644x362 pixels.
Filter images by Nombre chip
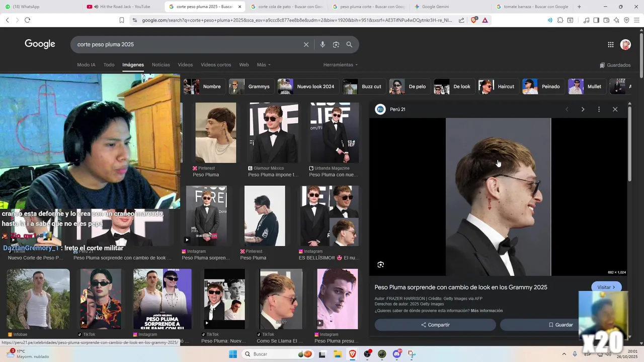(204, 86)
